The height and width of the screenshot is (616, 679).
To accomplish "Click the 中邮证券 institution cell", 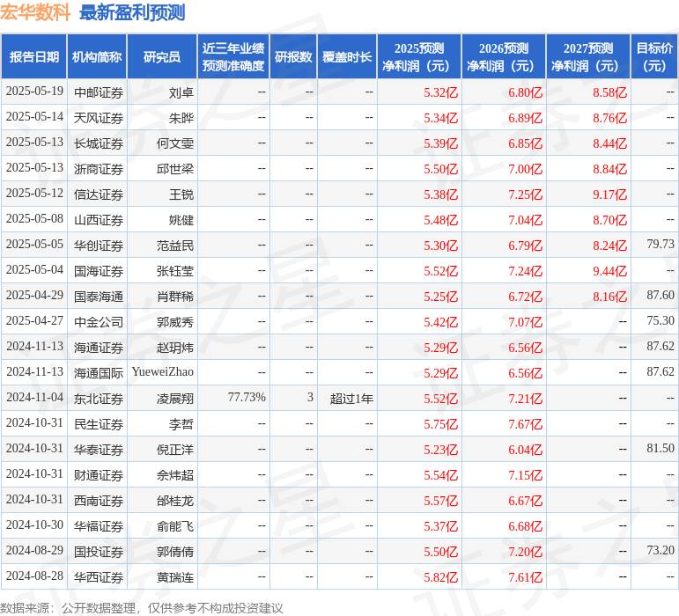I will [99, 92].
